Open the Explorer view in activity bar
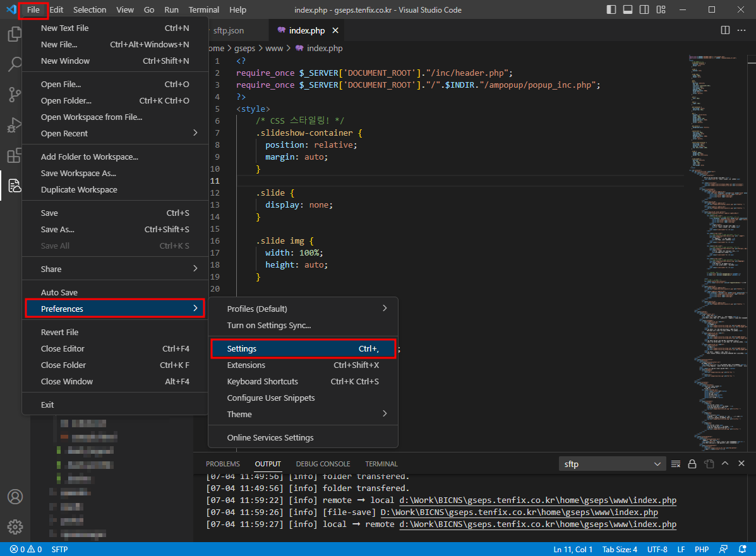Image resolution: width=756 pixels, height=556 pixels. pos(15,34)
